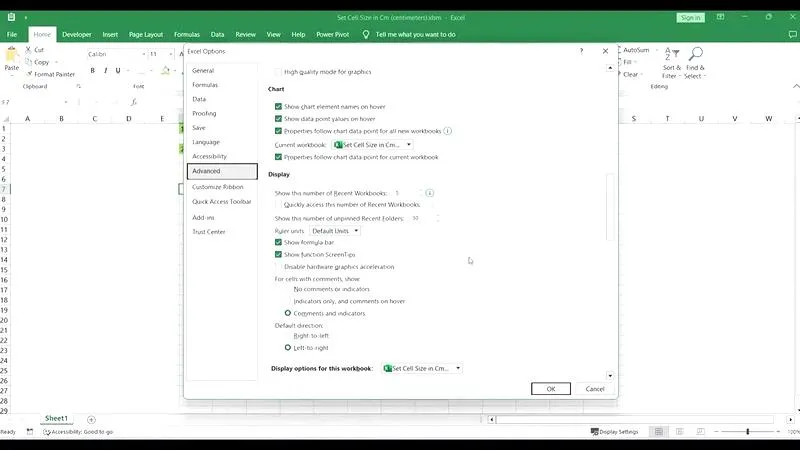
Task: Uncheck Show chart element names on hover
Action: [x=278, y=107]
